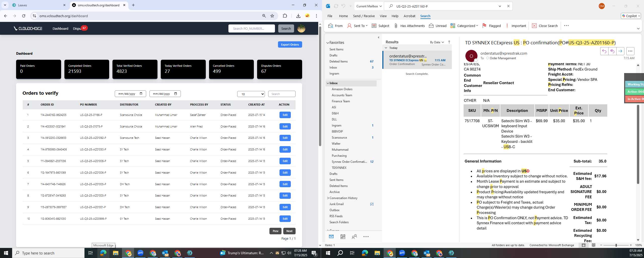This screenshot has height=258, width=644.
Task: Expand Conversation History folder
Action: (328, 198)
